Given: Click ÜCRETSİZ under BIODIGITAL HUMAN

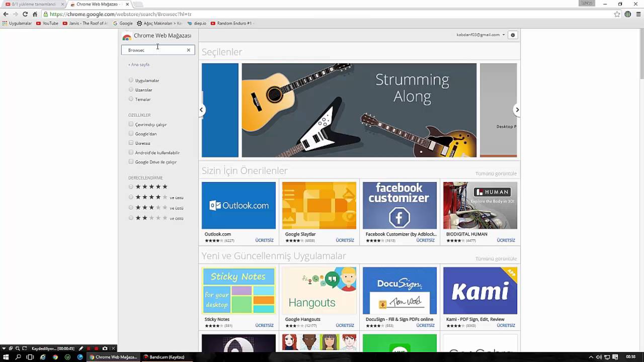Looking at the screenshot, I should (x=506, y=240).
